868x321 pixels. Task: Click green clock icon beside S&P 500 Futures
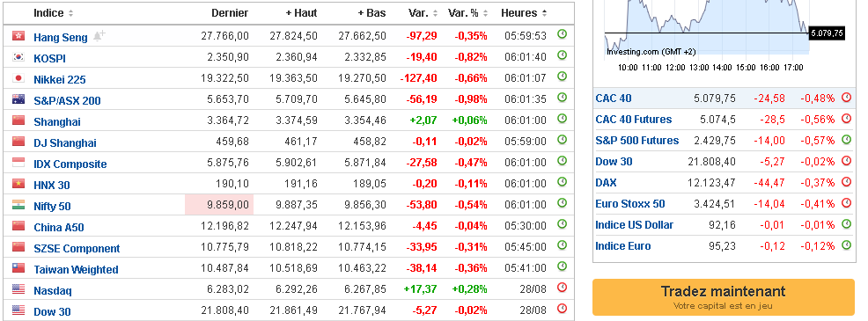(x=846, y=140)
